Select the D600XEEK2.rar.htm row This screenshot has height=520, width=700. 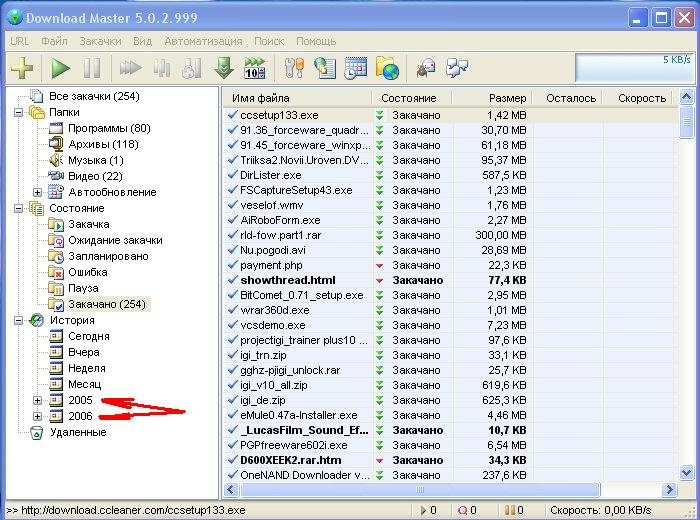point(450,460)
